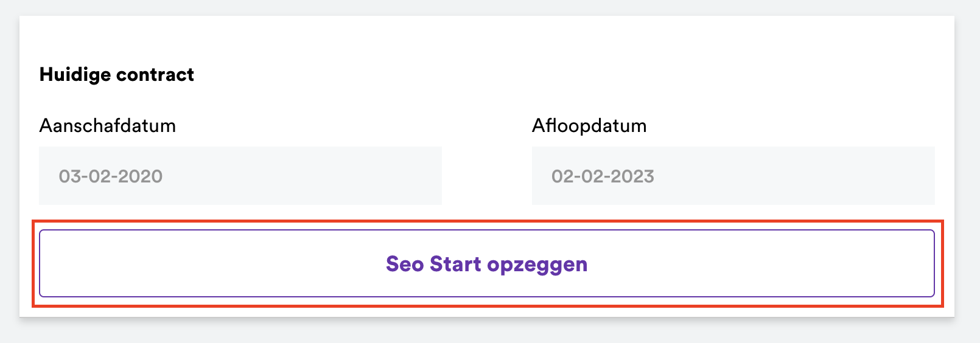Select the Aanschafdatum date field
The image size is (980, 343).
coord(240,176)
